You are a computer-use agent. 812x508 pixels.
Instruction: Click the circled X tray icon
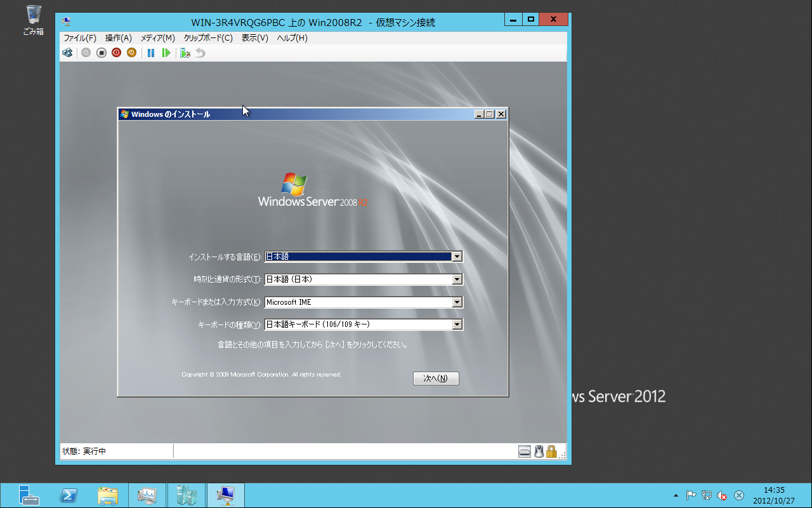739,495
